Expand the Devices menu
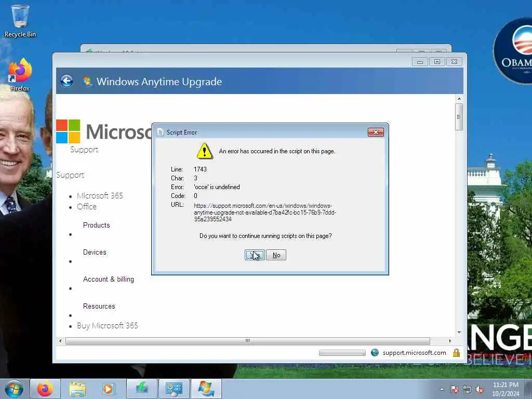The image size is (532, 399). tap(95, 252)
